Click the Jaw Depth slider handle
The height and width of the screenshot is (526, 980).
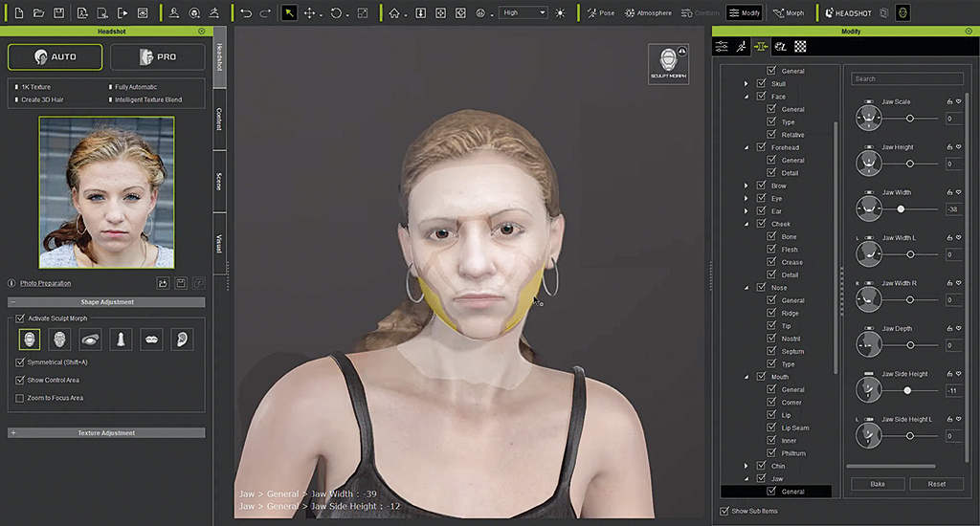tap(910, 345)
